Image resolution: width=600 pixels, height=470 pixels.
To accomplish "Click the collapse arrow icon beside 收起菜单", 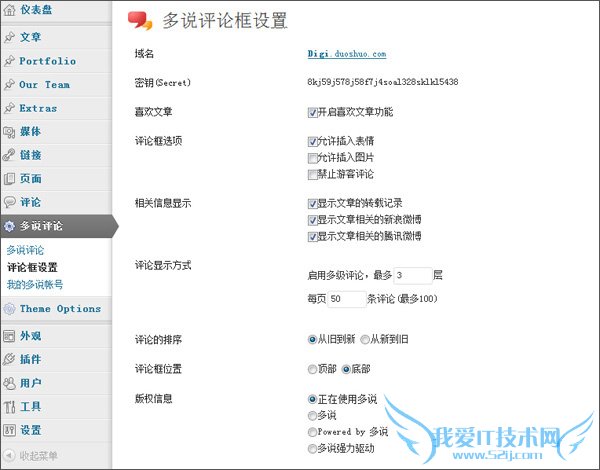I will click(x=10, y=455).
